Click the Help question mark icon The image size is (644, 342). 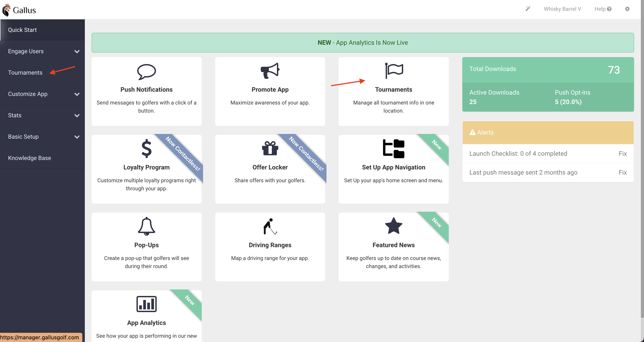tap(609, 9)
